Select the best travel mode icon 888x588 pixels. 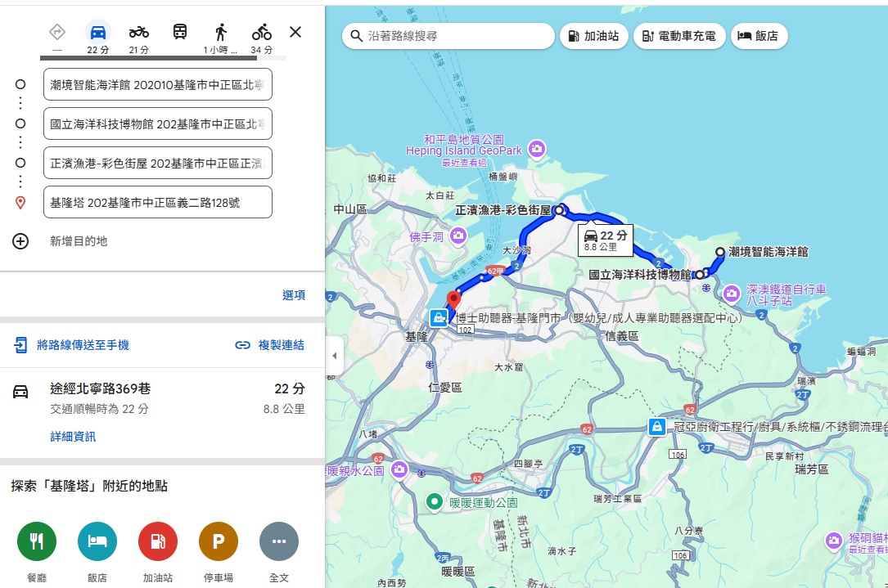57,32
